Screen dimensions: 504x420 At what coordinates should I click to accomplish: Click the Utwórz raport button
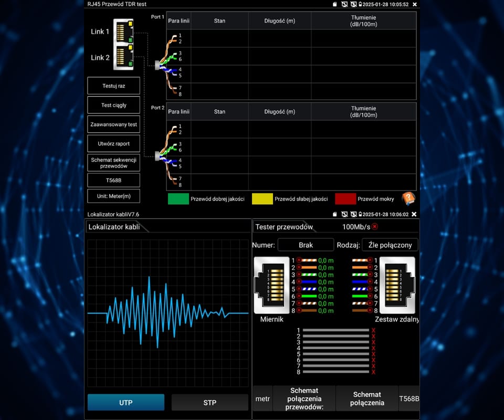(x=113, y=143)
